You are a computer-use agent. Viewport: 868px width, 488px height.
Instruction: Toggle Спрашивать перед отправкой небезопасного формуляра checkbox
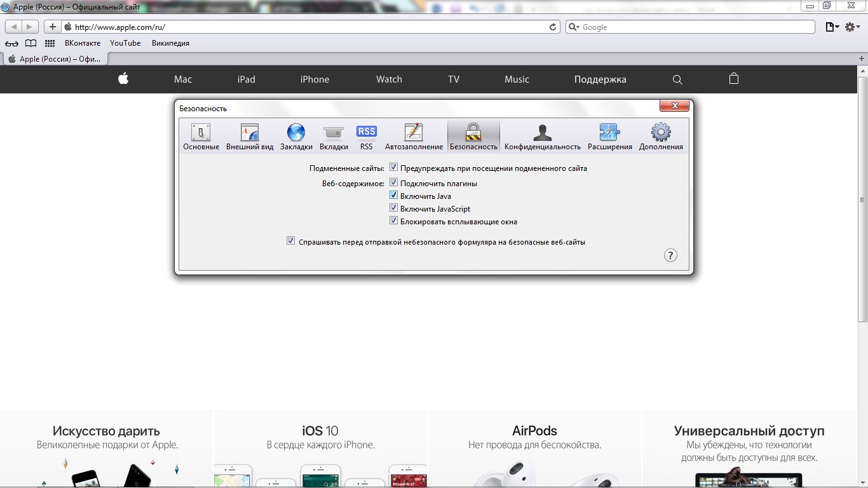coord(290,241)
